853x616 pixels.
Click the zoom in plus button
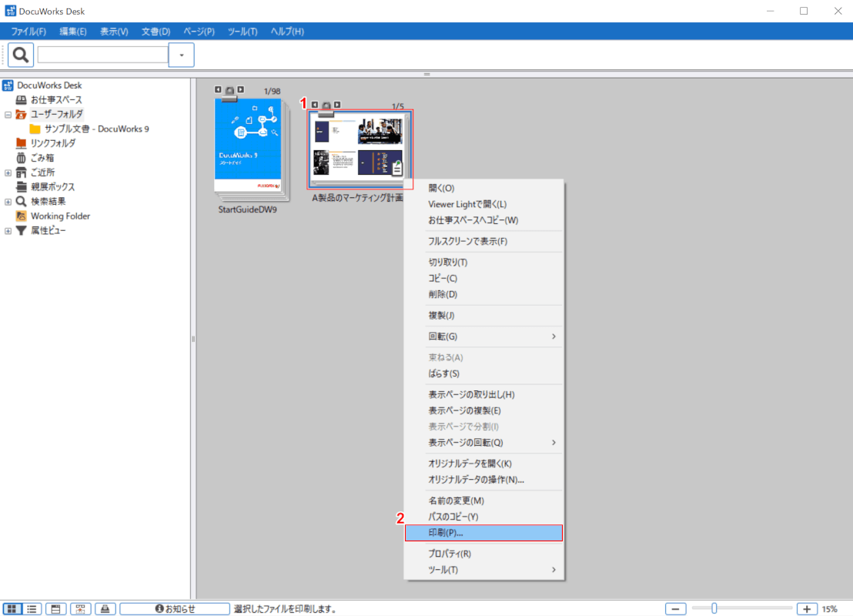point(807,608)
